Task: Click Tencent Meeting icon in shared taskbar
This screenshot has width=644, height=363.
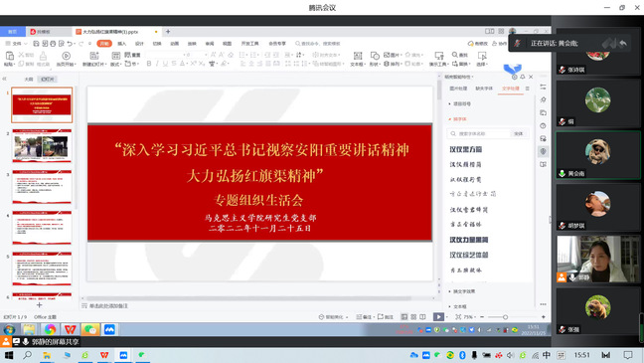Action: coord(109,329)
